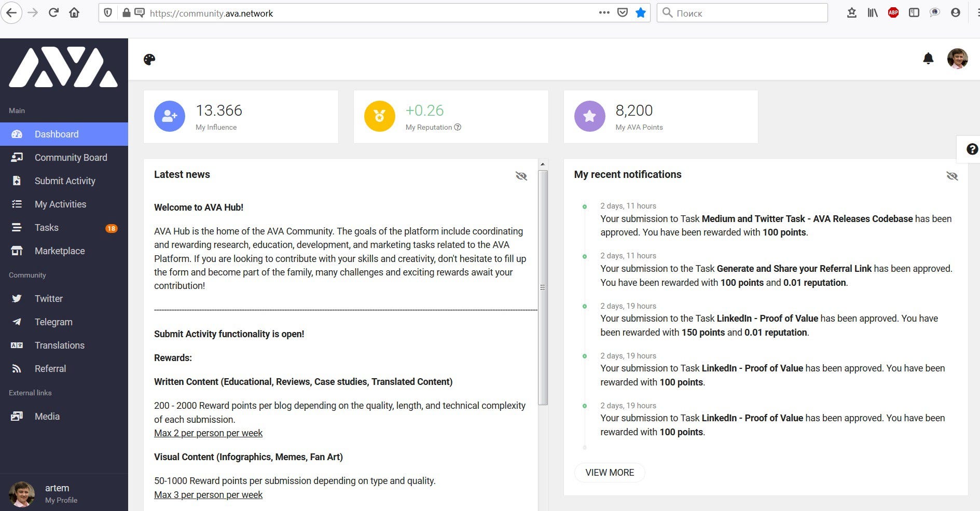
Task: Click the padlock site security icon
Action: pos(126,13)
